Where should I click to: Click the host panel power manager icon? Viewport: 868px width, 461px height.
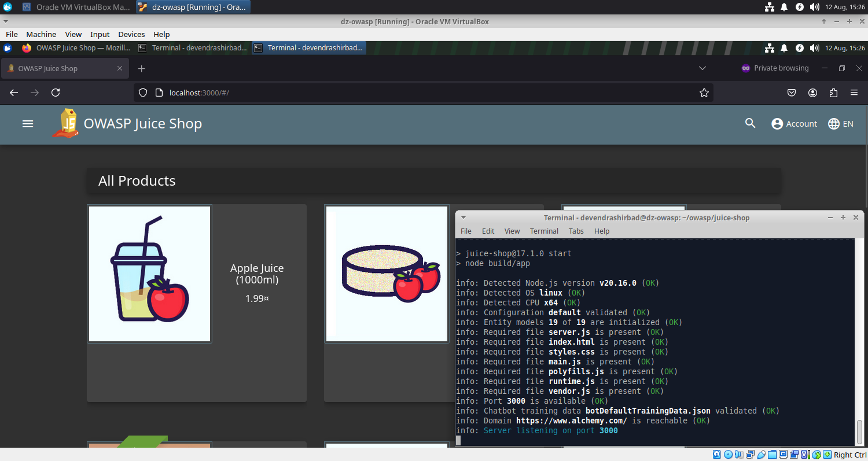pos(799,7)
